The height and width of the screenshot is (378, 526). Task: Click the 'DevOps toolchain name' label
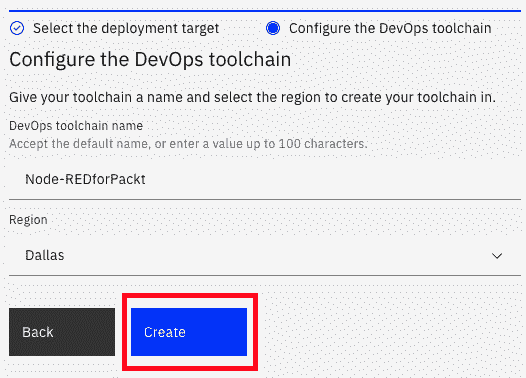coord(76,126)
